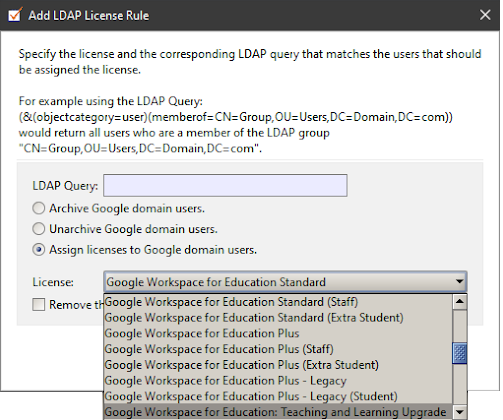Choose Teaching and Learning Upgrade license
This screenshot has height=420, width=503.
tap(278, 412)
